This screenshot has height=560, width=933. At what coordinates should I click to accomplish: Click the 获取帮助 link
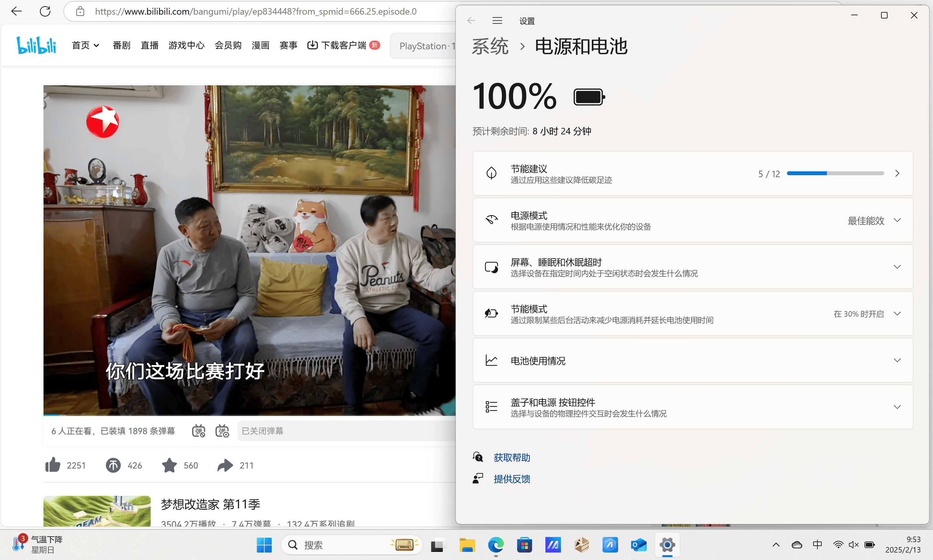(512, 457)
